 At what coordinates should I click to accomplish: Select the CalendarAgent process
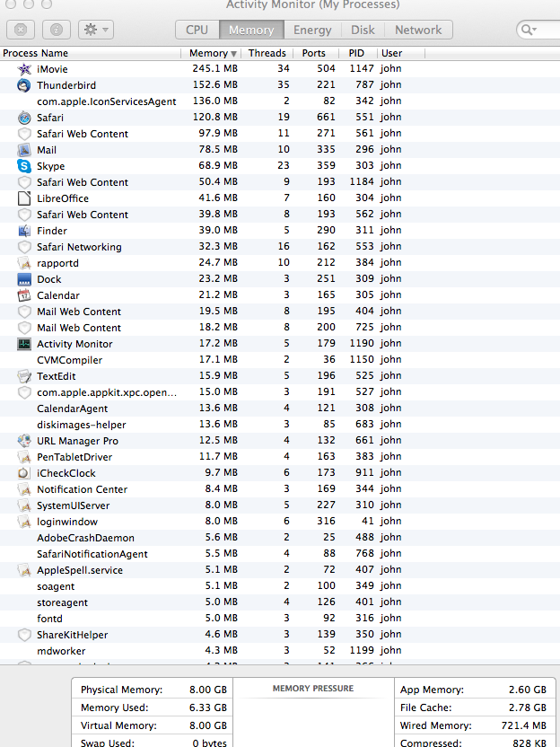click(x=280, y=409)
